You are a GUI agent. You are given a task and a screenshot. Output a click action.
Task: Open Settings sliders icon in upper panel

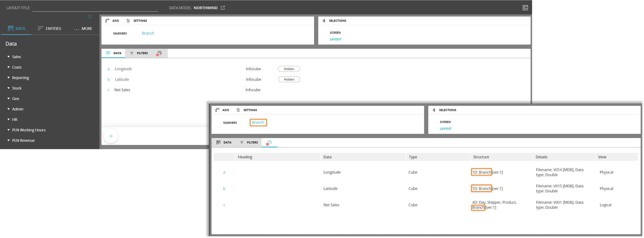(128, 21)
